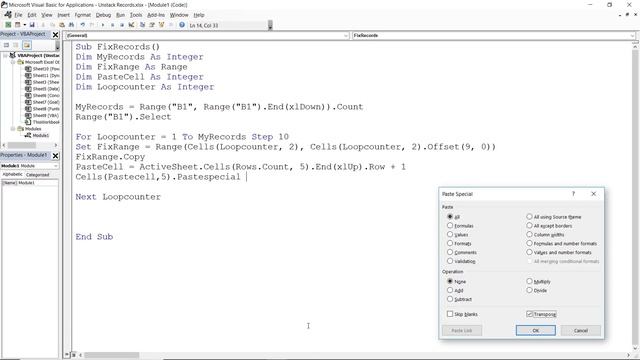The image size is (640, 360).
Task: Click the View Microsoft Excel toolbar icon
Action: 8,25
